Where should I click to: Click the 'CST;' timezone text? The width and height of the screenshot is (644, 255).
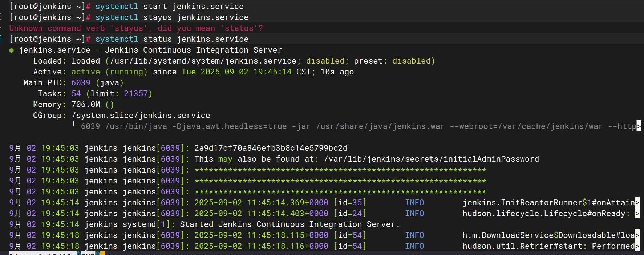306,72
